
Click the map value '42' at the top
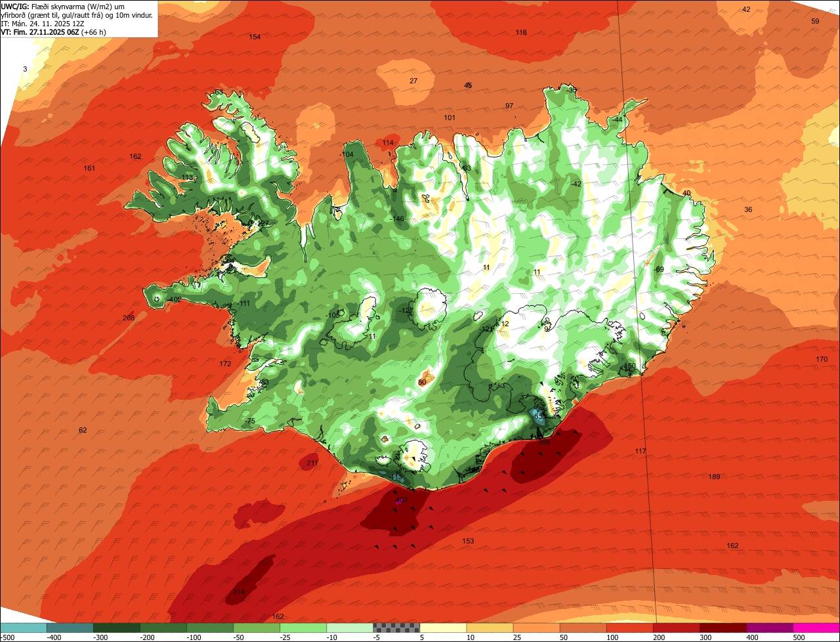[745, 9]
